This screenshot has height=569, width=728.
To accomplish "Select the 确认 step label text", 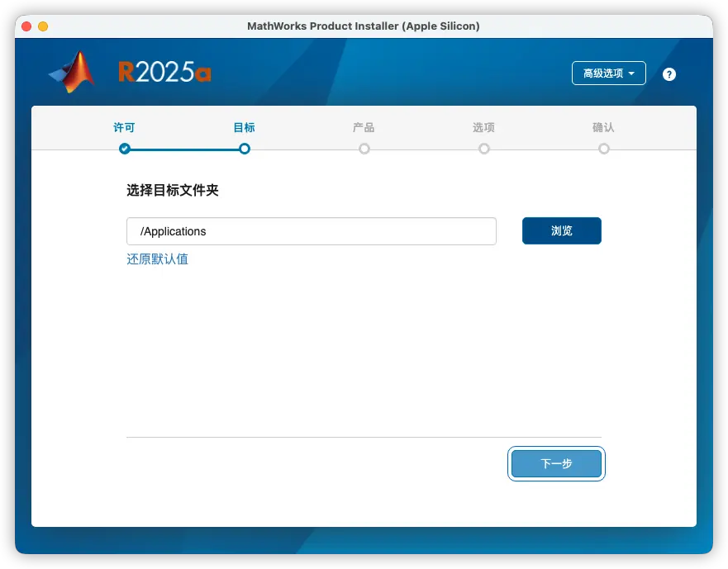I will point(604,128).
